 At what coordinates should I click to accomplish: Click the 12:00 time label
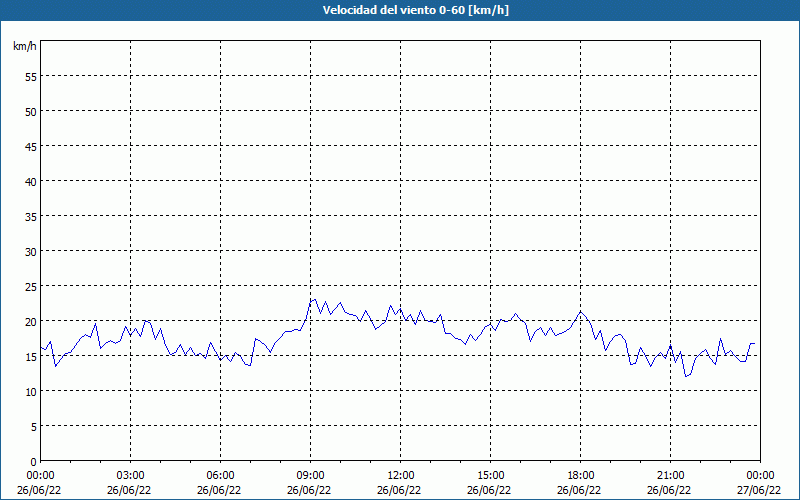[401, 476]
